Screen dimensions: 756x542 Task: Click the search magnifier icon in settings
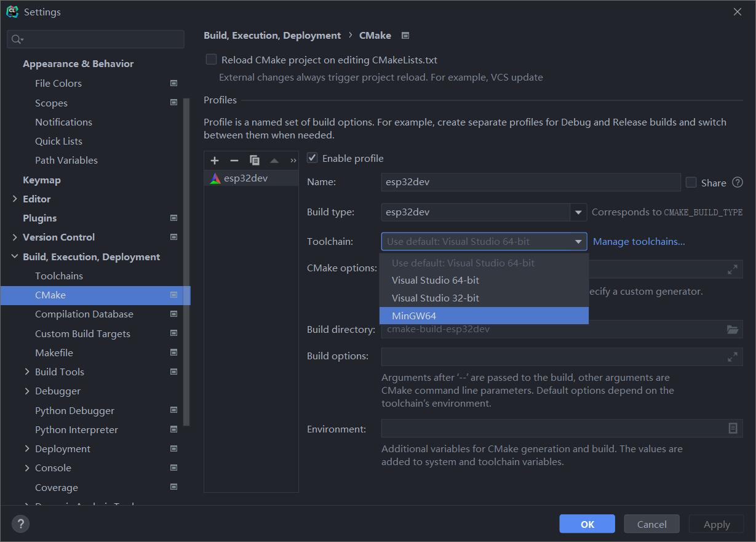17,39
